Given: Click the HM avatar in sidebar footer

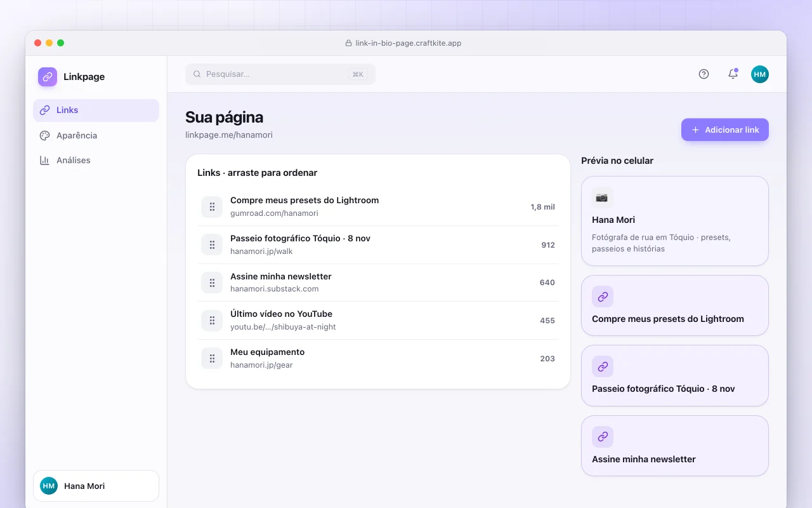Looking at the screenshot, I should [x=49, y=486].
